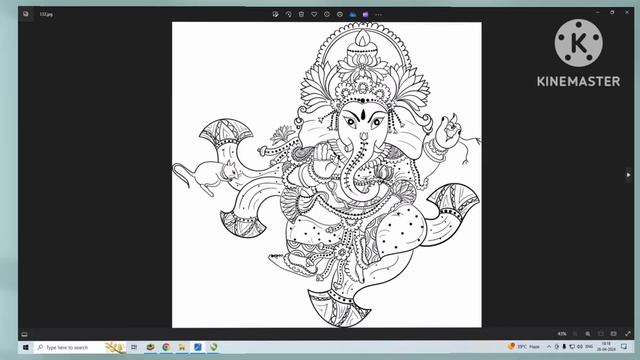Open the notification center icon

tap(624, 347)
